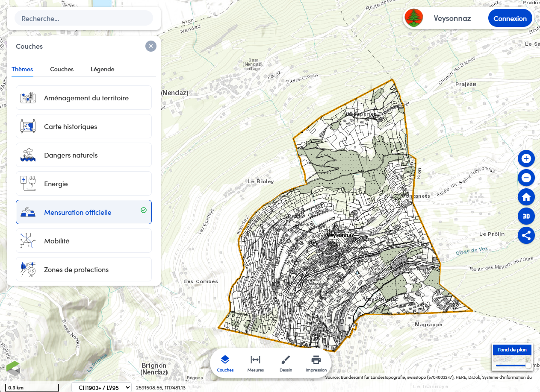Click the Veysonnaz village label on map

click(340, 235)
